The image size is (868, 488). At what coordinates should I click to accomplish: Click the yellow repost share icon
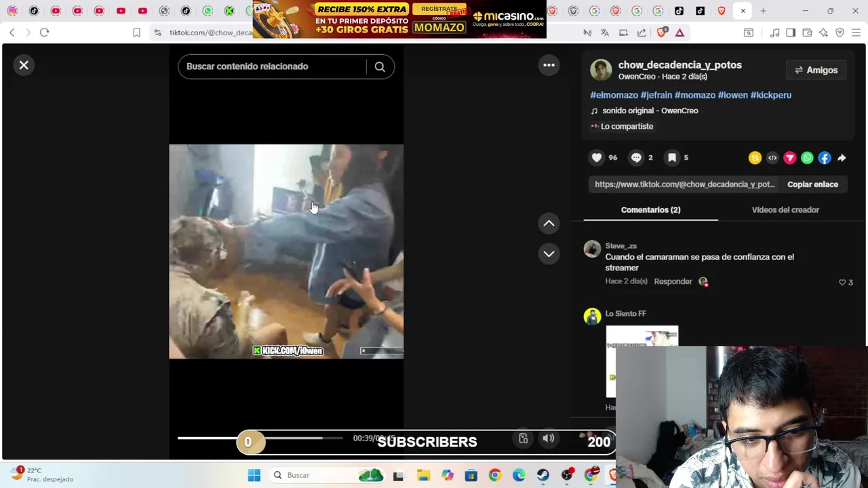[755, 158]
